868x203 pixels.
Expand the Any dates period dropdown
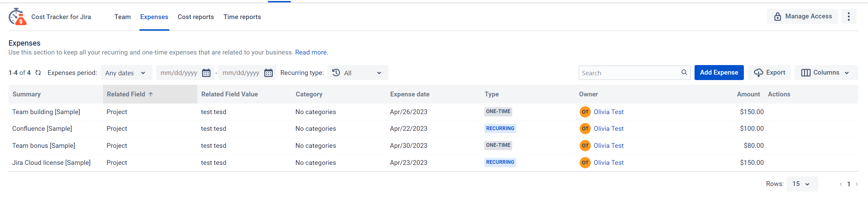coord(126,73)
